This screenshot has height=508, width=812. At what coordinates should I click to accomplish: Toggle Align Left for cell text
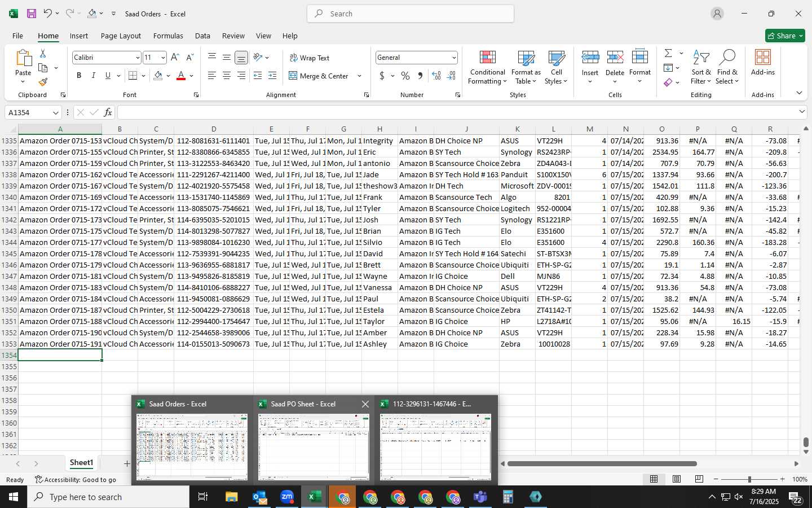click(x=212, y=76)
